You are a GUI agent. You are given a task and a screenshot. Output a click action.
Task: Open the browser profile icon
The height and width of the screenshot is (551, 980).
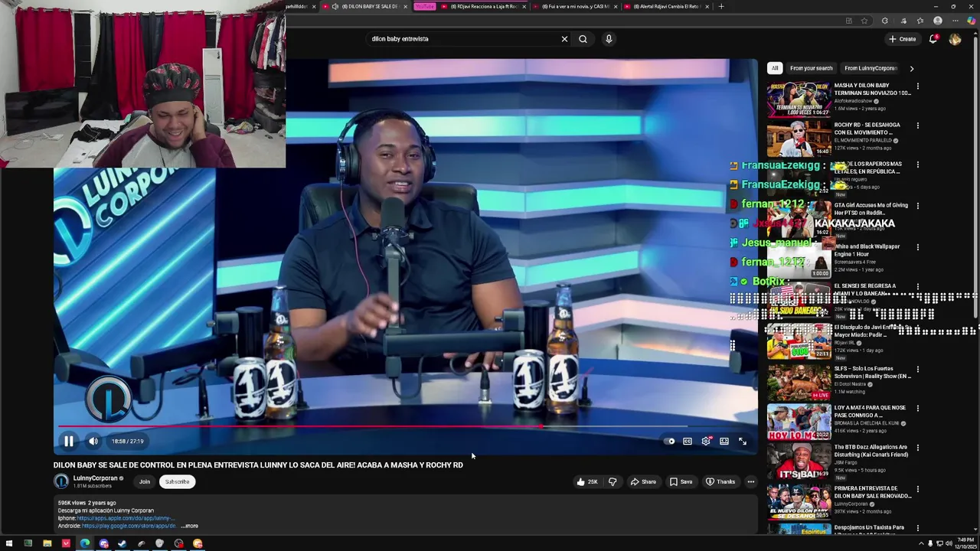(x=938, y=21)
